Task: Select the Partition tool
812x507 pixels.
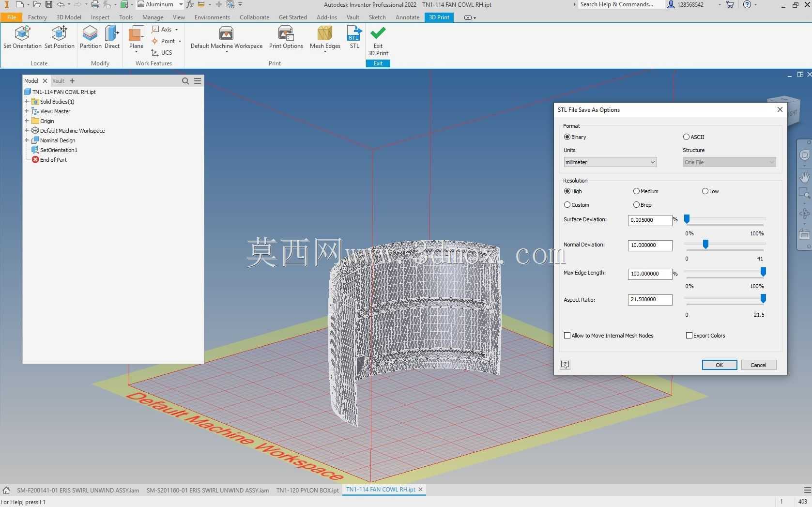Action: click(91, 37)
